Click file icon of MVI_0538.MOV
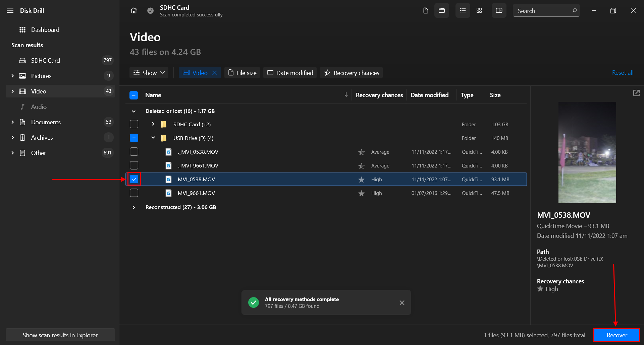The height and width of the screenshot is (345, 644). [168, 180]
